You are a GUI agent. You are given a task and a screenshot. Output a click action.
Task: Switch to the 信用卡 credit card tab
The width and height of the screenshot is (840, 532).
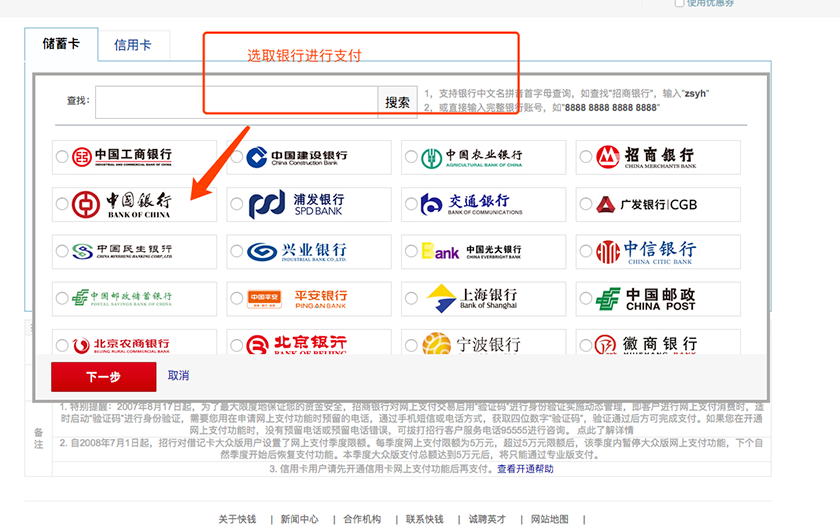[132, 45]
